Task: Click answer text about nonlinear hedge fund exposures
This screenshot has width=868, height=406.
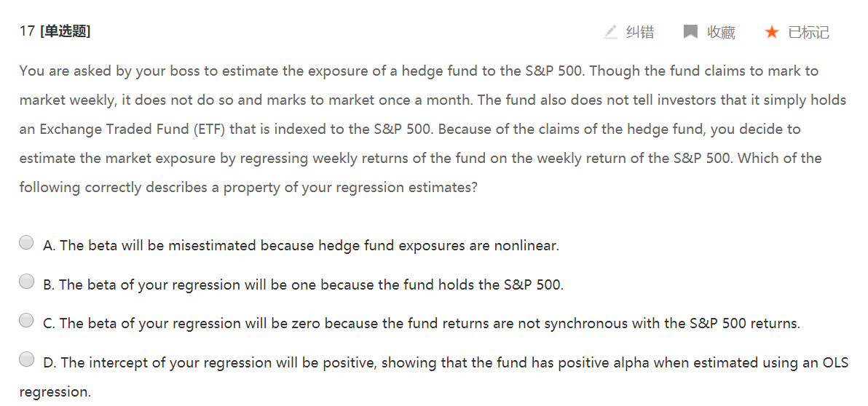Action: coord(301,246)
